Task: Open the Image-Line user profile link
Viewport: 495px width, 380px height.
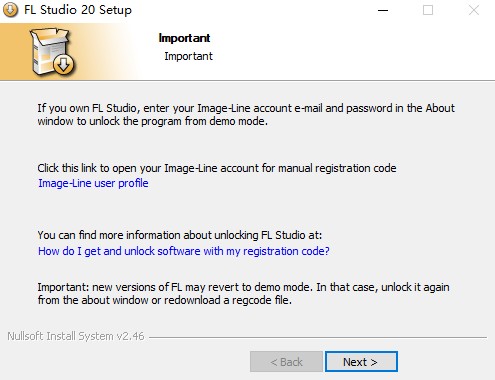Action: pyautogui.click(x=93, y=183)
